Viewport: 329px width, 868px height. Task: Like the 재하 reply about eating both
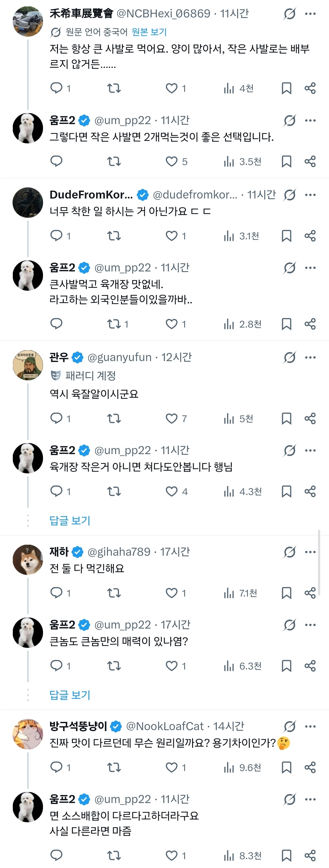coord(171,593)
